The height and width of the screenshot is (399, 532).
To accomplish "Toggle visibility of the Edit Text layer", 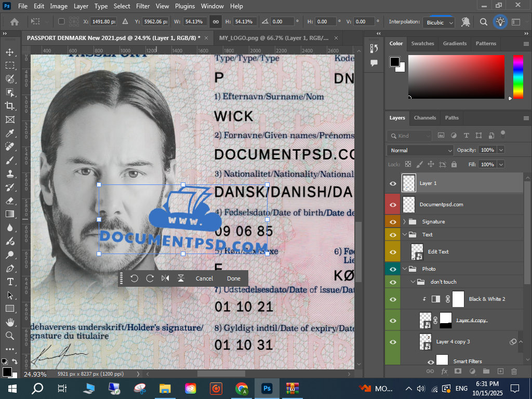I will [393, 251].
